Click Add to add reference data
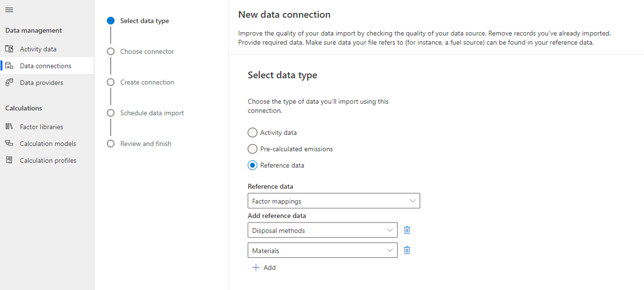The width and height of the screenshot is (644, 290). (264, 267)
